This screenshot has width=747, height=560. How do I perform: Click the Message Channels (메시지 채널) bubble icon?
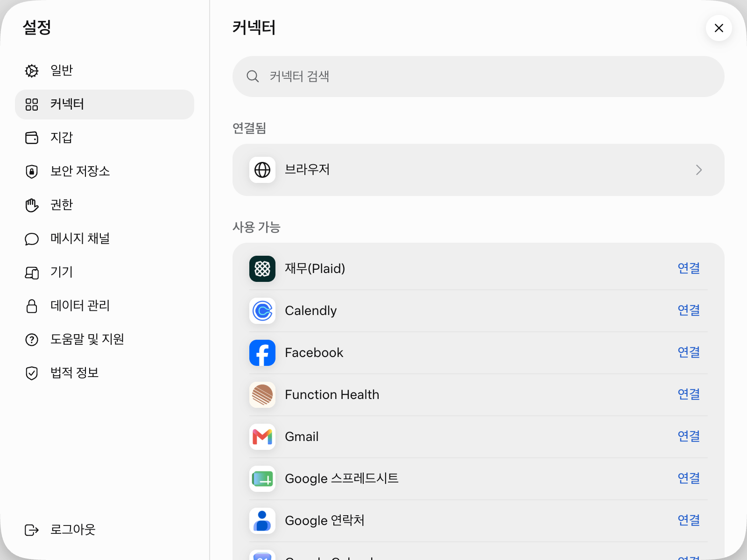pyautogui.click(x=32, y=239)
